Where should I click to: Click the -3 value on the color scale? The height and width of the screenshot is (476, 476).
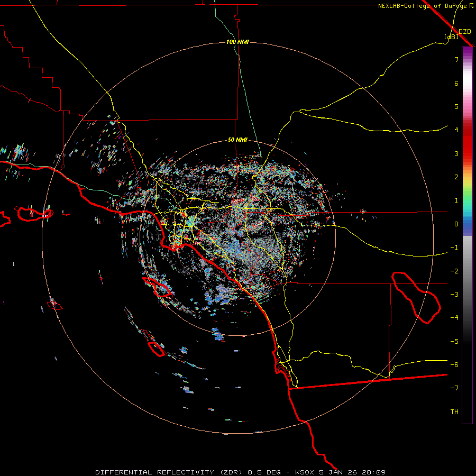pos(454,295)
